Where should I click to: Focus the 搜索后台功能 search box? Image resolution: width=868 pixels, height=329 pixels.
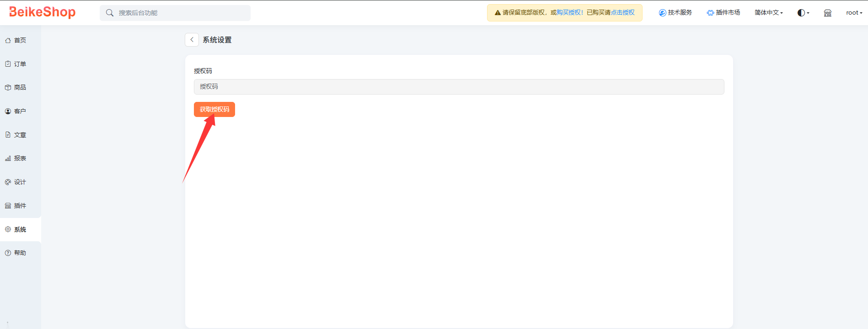(175, 13)
